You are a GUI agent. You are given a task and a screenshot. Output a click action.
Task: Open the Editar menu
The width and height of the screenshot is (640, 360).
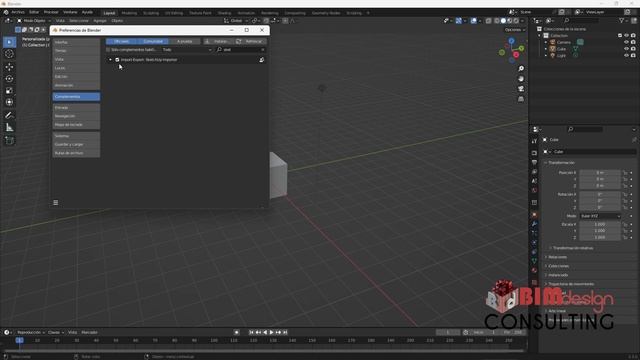[x=34, y=12]
